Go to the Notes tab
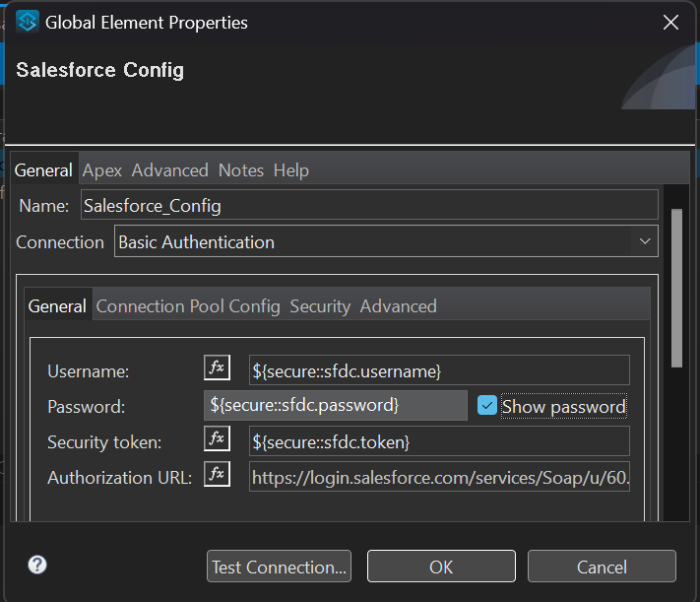 pos(241,170)
